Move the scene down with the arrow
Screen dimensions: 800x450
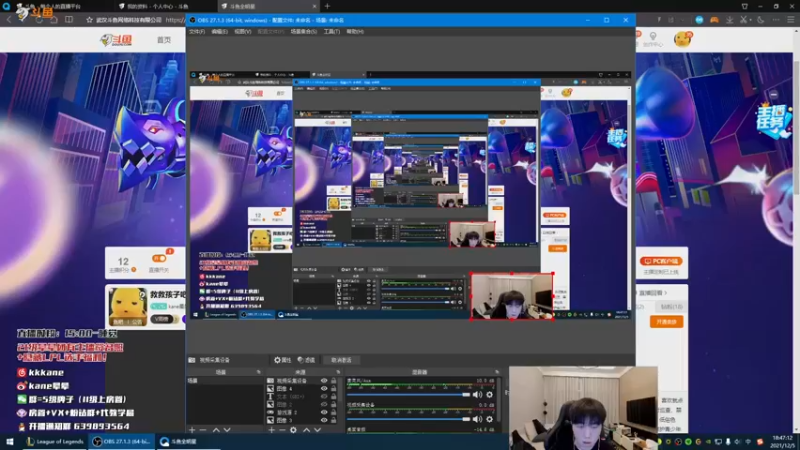click(x=227, y=430)
